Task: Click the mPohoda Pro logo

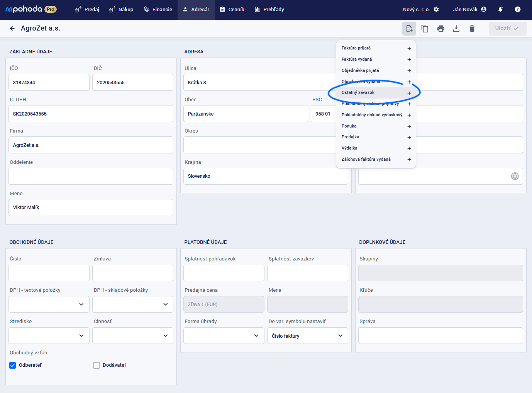Action: click(x=31, y=9)
